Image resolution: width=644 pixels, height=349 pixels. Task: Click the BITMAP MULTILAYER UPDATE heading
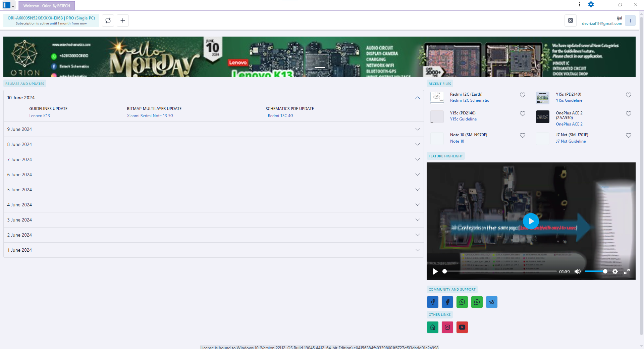tap(154, 109)
